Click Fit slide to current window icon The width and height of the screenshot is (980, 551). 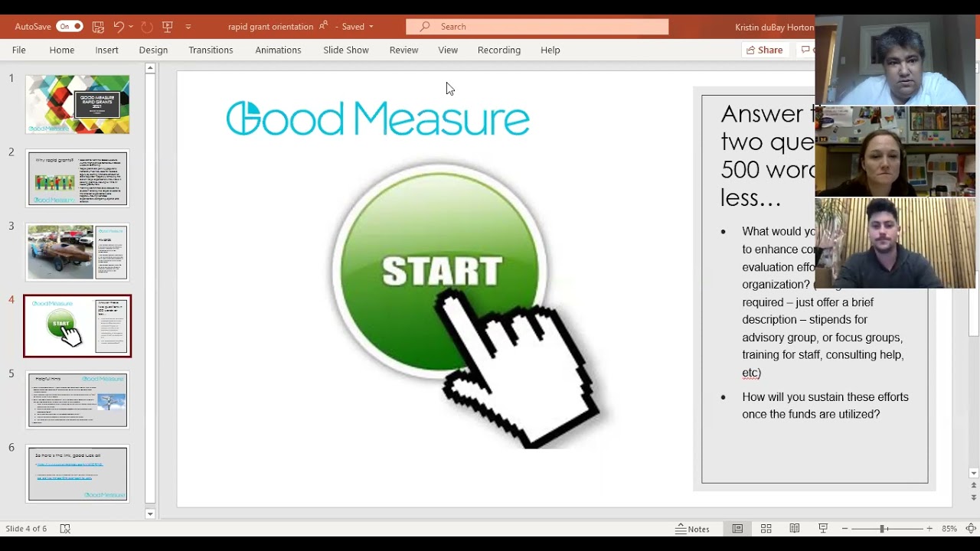[x=971, y=529]
